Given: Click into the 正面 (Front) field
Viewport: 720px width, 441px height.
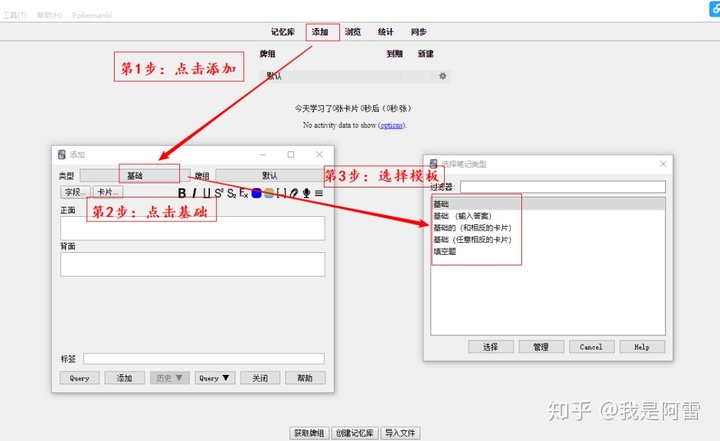Looking at the screenshot, I should click(192, 228).
